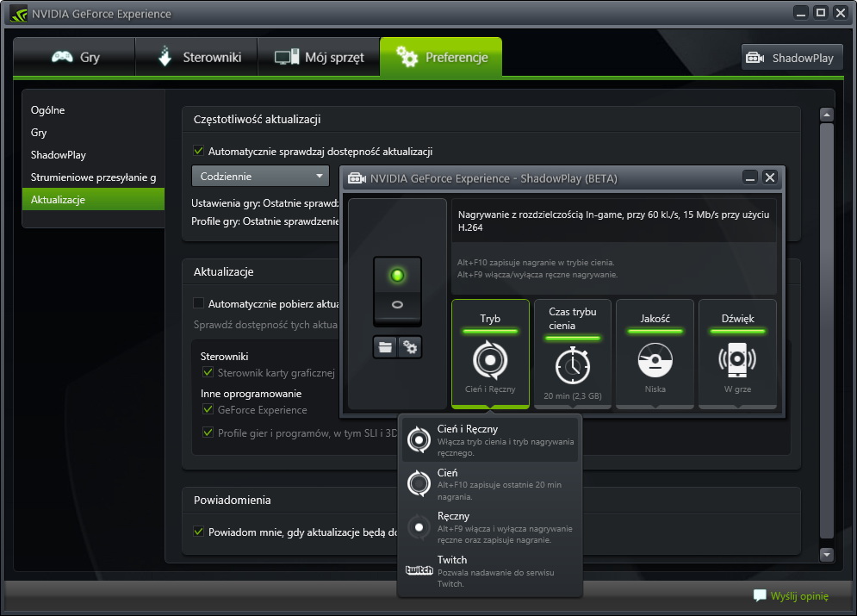This screenshot has width=857, height=616.
Task: Click the gamepad icon on Gry tab
Action: pyautogui.click(x=62, y=57)
